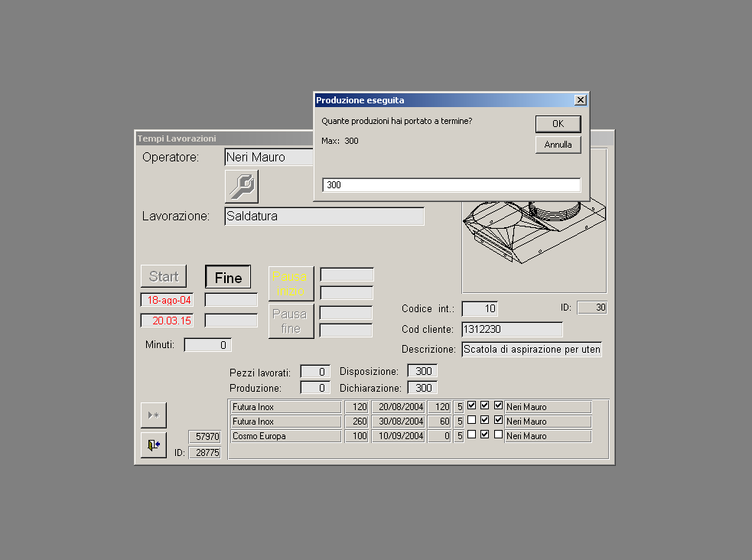752x560 pixels.
Task: Click the cell 60 in the 30/08/2004 row
Action: pos(439,422)
